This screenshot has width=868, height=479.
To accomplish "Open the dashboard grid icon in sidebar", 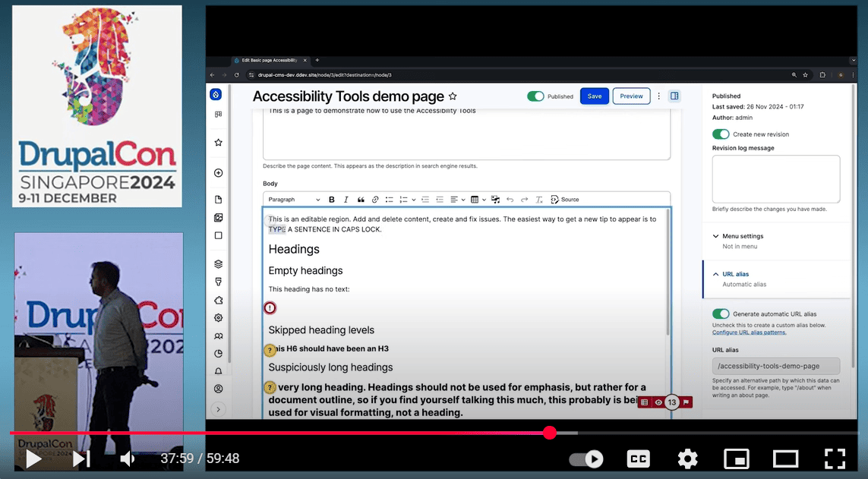I will [218, 114].
